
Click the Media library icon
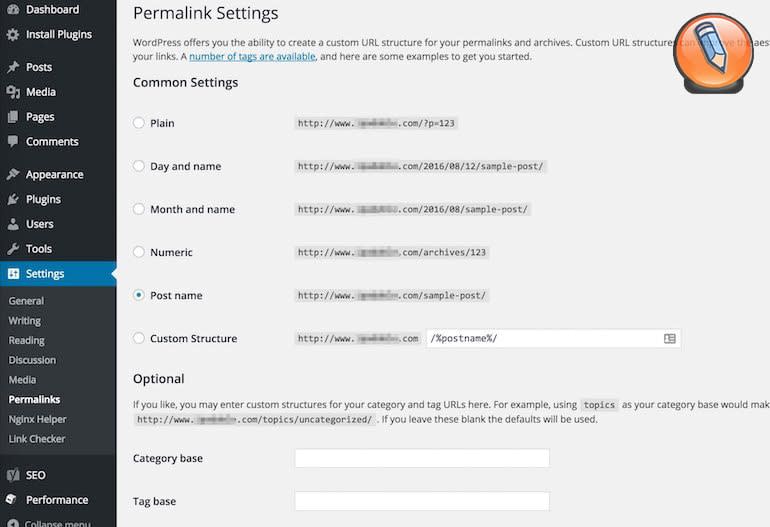(13, 92)
